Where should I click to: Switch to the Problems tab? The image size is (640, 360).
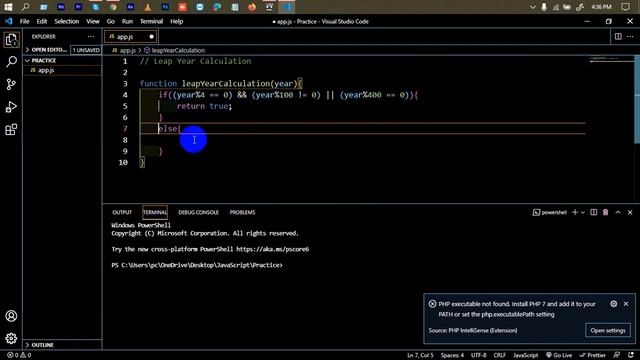pyautogui.click(x=242, y=212)
